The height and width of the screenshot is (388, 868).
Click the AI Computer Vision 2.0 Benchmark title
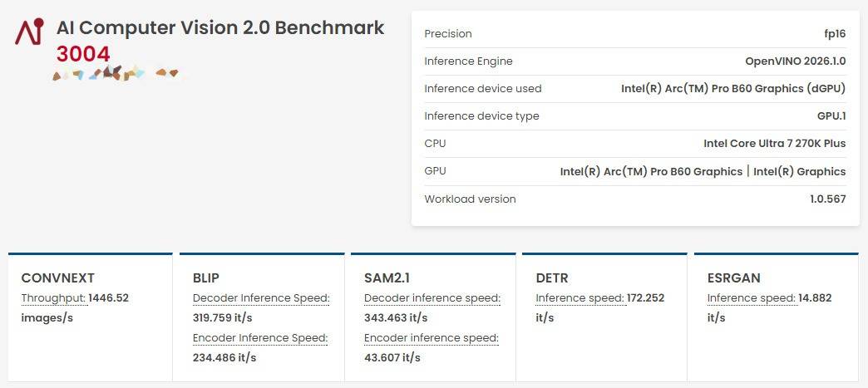pos(220,27)
